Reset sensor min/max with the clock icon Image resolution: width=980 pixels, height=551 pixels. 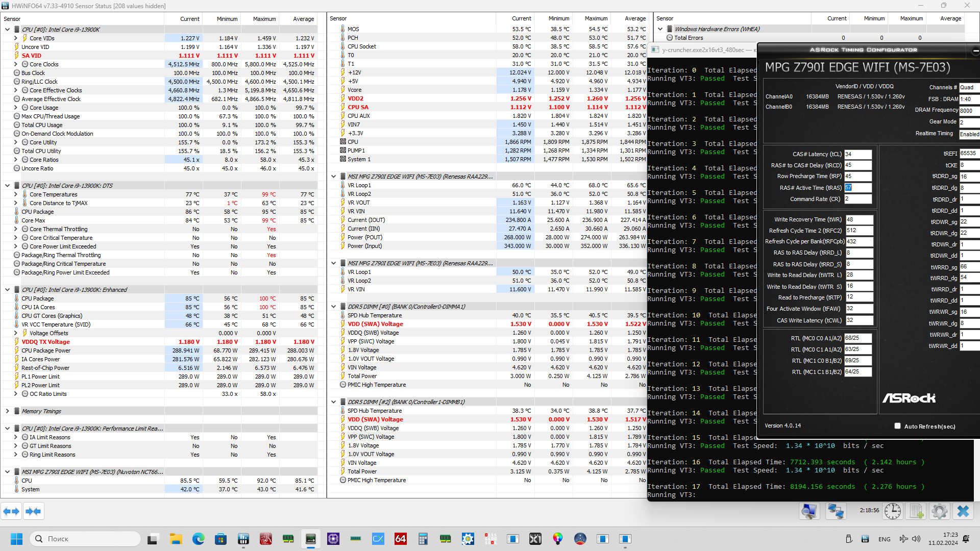click(x=893, y=511)
